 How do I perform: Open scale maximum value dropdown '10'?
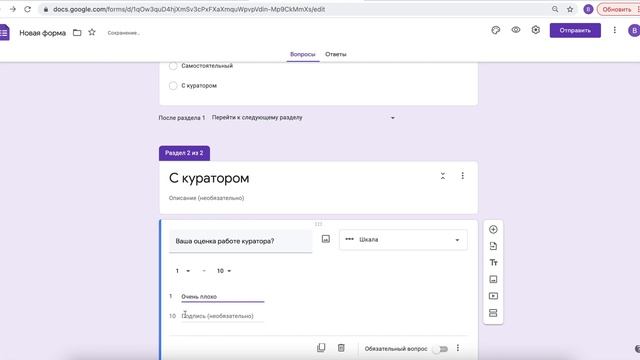click(x=224, y=271)
